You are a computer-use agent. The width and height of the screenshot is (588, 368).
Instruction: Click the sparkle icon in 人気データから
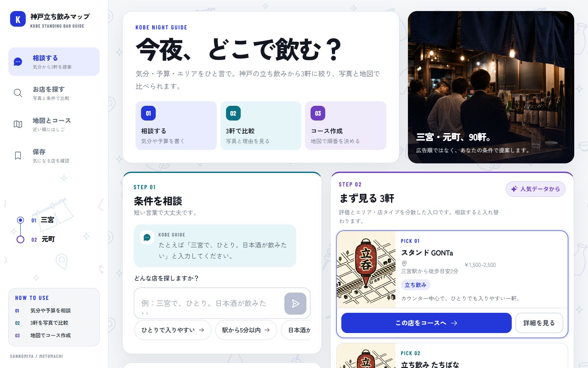click(x=514, y=189)
